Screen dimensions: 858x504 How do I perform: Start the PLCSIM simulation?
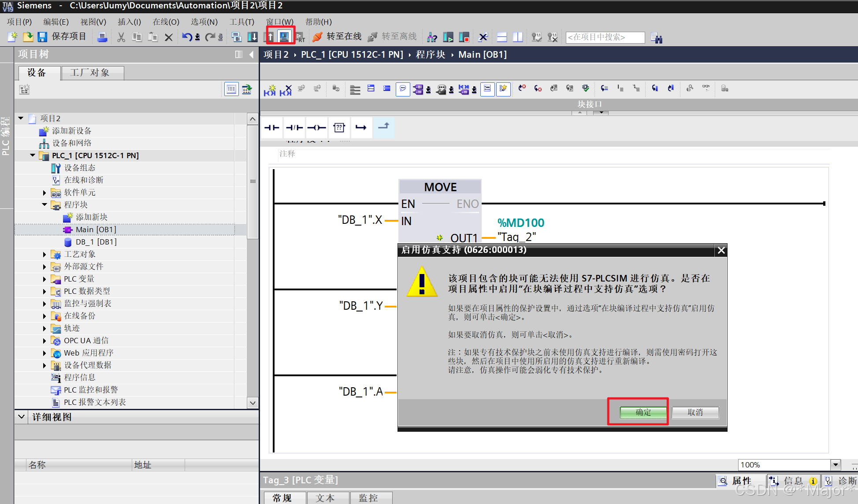click(x=284, y=37)
